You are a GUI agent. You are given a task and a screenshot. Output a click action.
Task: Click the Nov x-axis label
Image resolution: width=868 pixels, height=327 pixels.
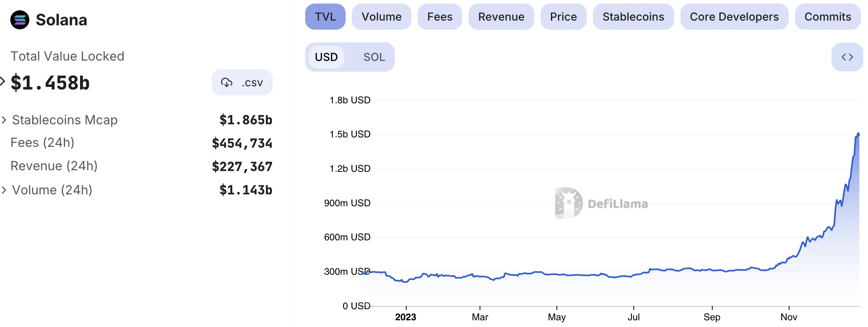(789, 317)
